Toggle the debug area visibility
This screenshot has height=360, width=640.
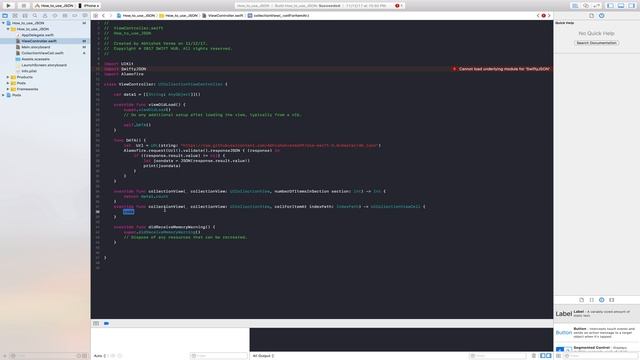[621, 6]
